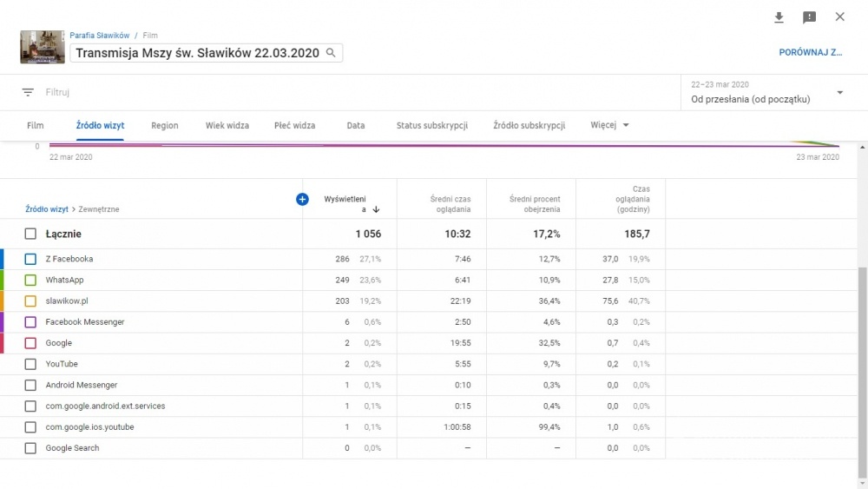Toggle the WhatsApp checkbox
The image size is (868, 489).
[x=30, y=280]
